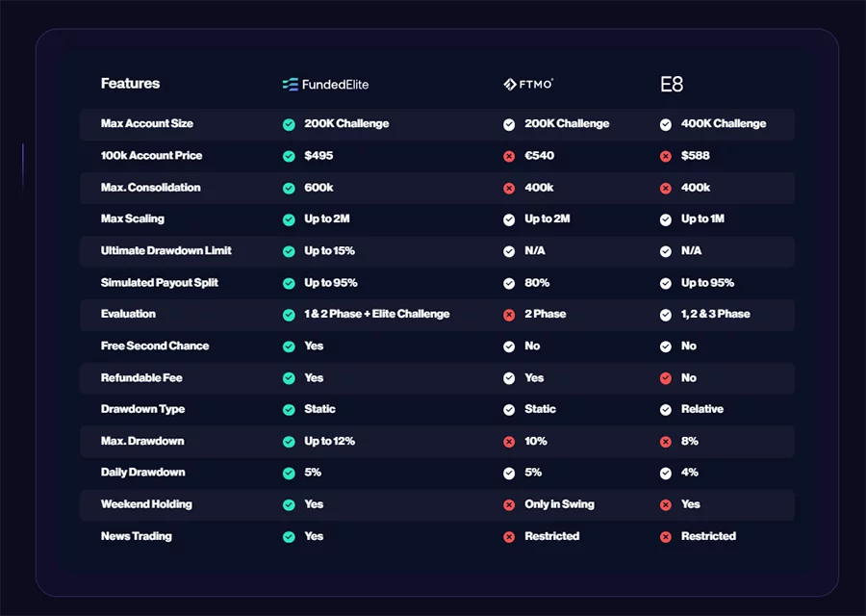Image resolution: width=866 pixels, height=616 pixels.
Task: Click red X beside E8 Weekend Holding Yes
Action: (666, 505)
